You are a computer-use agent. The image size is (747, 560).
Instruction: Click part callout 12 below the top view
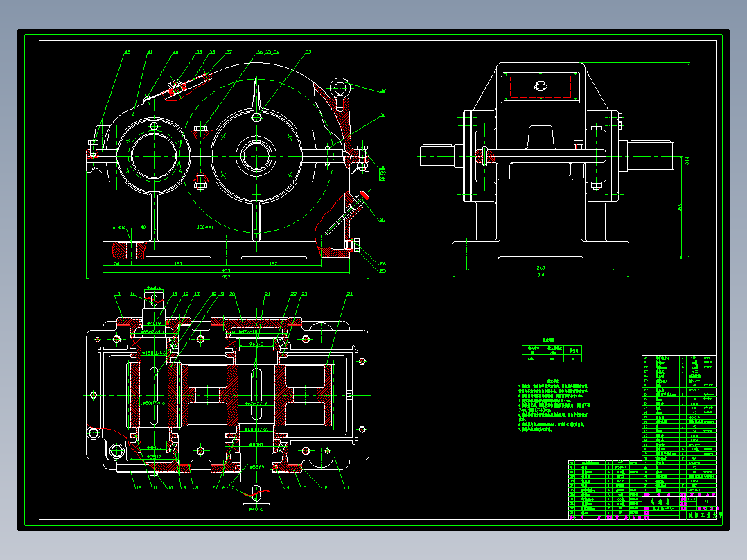click(x=139, y=487)
